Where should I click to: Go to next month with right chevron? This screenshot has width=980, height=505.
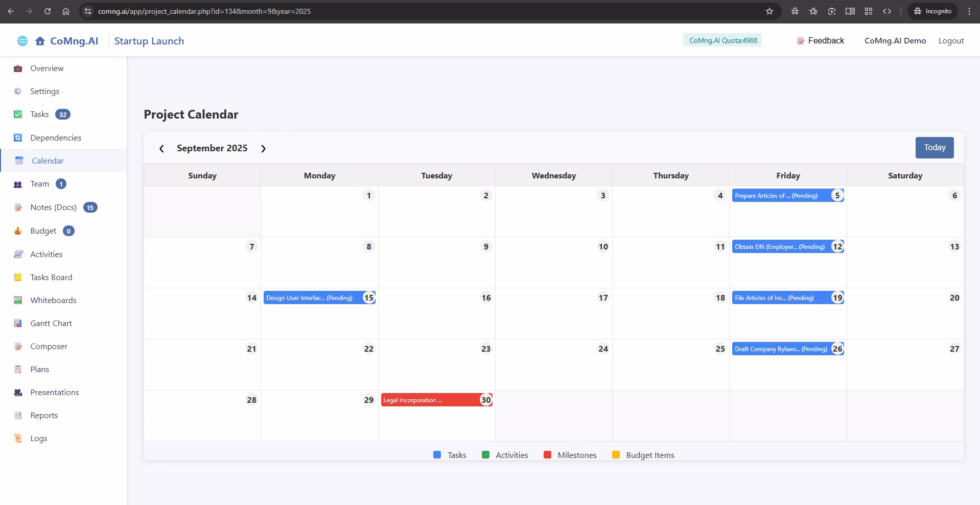[x=263, y=148]
